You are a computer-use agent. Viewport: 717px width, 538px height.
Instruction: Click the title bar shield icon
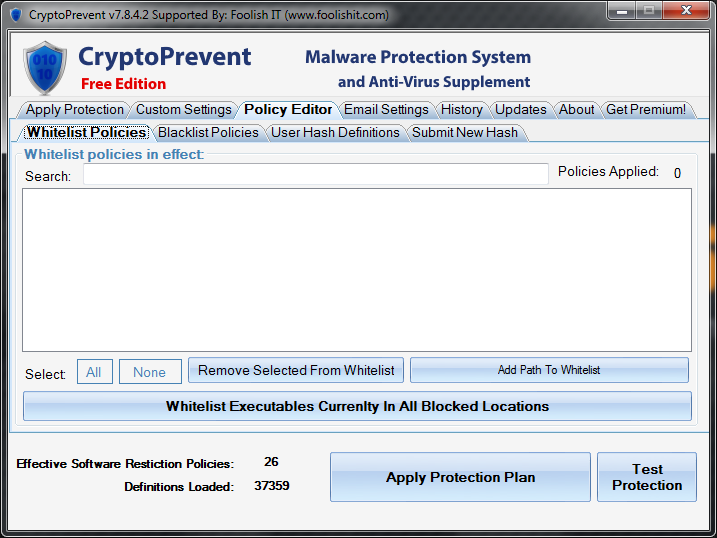tap(16, 15)
